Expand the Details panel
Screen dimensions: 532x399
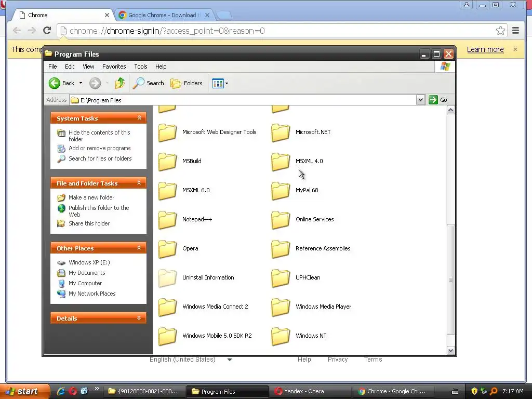(139, 318)
